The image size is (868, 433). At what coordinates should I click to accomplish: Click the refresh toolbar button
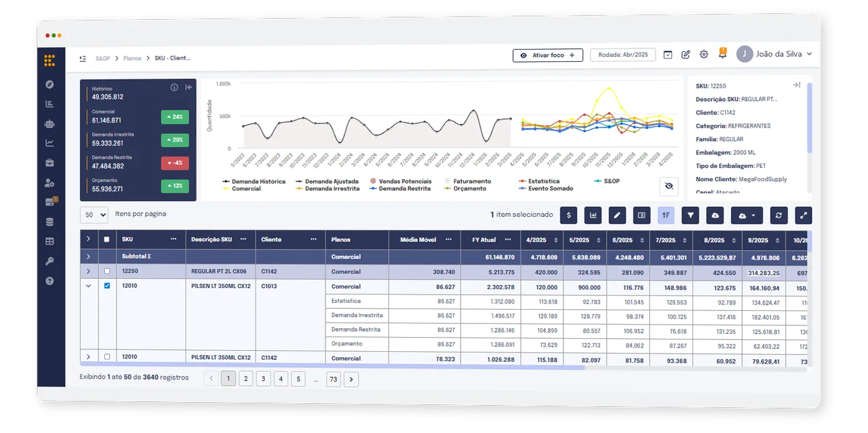tap(779, 215)
